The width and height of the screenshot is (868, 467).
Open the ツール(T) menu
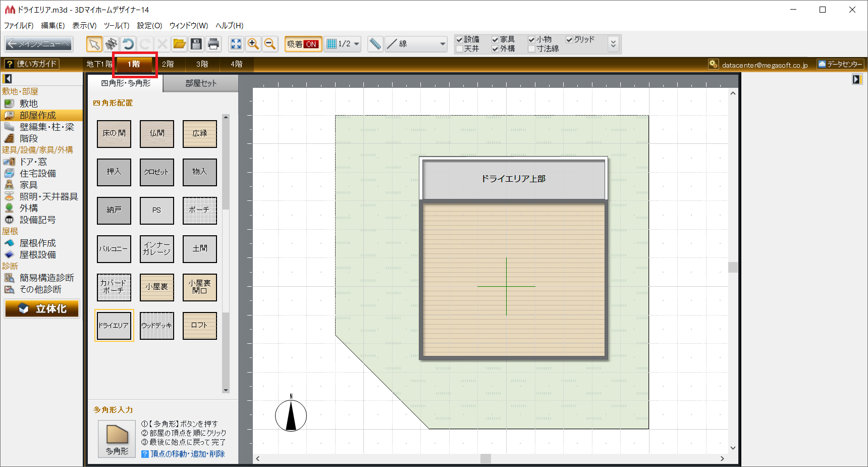point(117,25)
